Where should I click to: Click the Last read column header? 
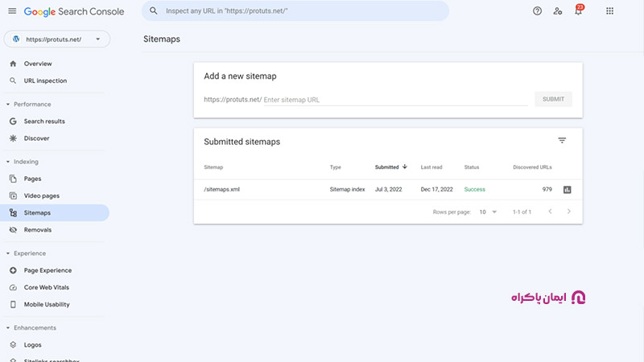[431, 167]
